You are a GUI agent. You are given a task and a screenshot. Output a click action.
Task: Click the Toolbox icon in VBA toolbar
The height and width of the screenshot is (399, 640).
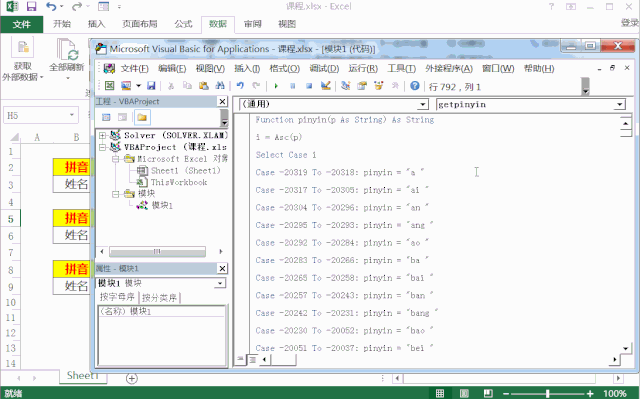[x=395, y=86]
